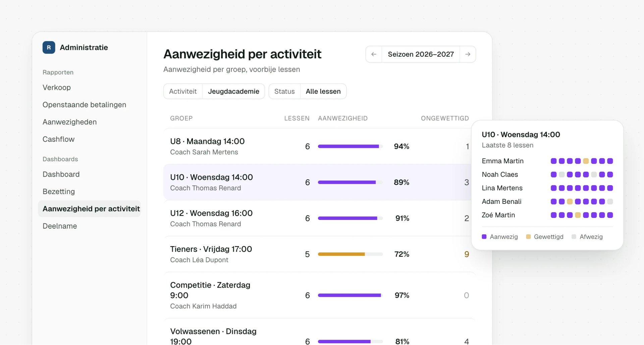Click the Administratie title in sidebar
The width and height of the screenshot is (644, 345).
(84, 48)
